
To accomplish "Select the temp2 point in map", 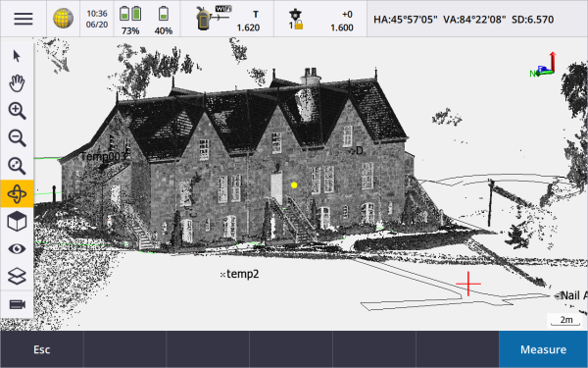I will coord(240,274).
